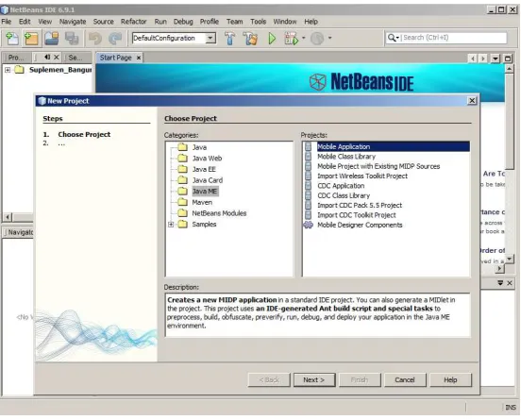Select the Suplemen_Bangun project folder
This screenshot has width=521, height=420.
coord(20,70)
